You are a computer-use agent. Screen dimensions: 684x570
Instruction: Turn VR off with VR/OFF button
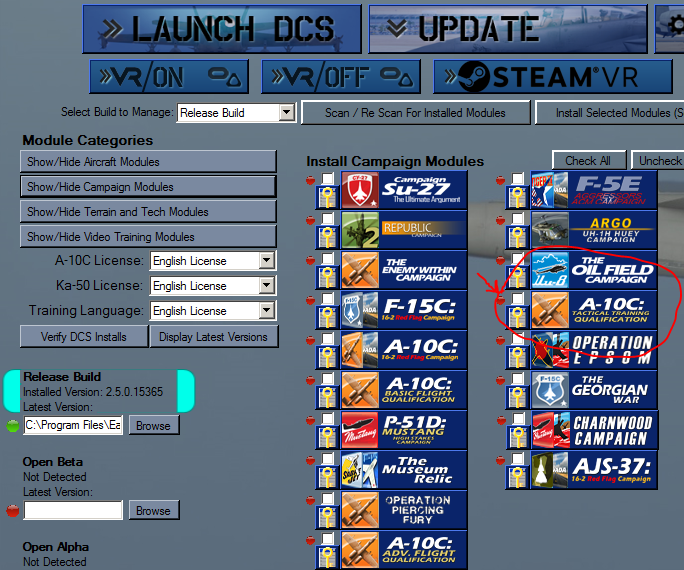[341, 77]
